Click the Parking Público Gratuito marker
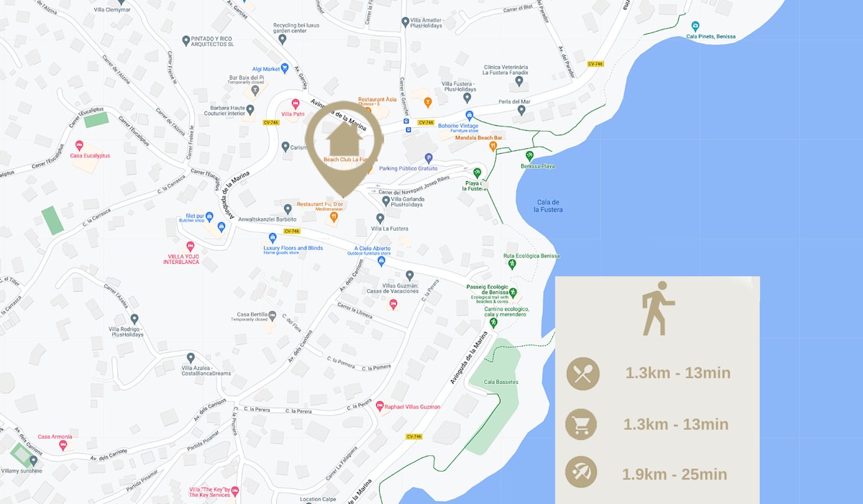The image size is (863, 504). [x=429, y=157]
